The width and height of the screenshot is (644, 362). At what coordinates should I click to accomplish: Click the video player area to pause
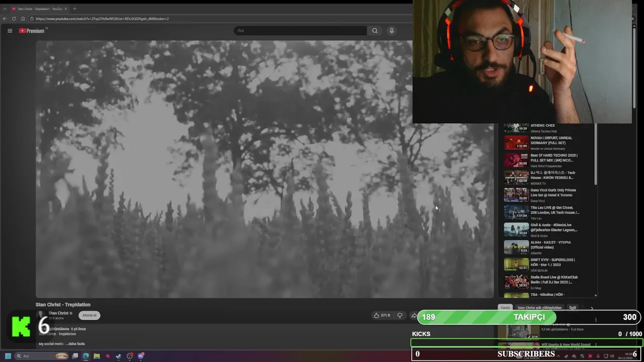point(265,169)
